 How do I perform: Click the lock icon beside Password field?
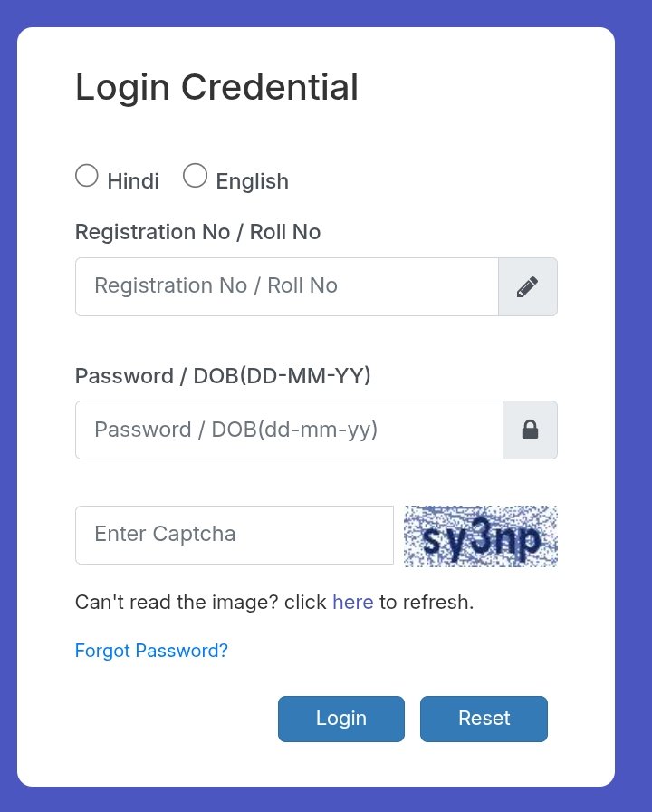(530, 430)
